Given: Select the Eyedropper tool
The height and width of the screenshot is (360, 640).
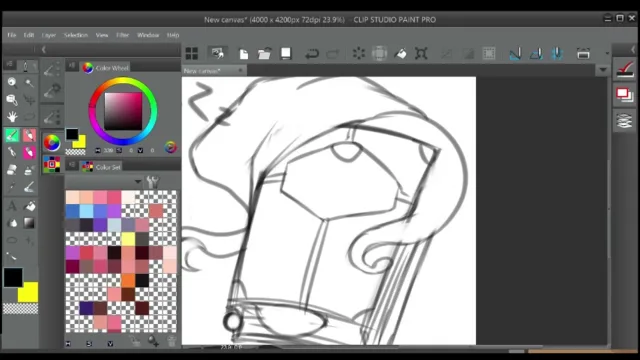Looking at the screenshot, I should click(12, 187).
